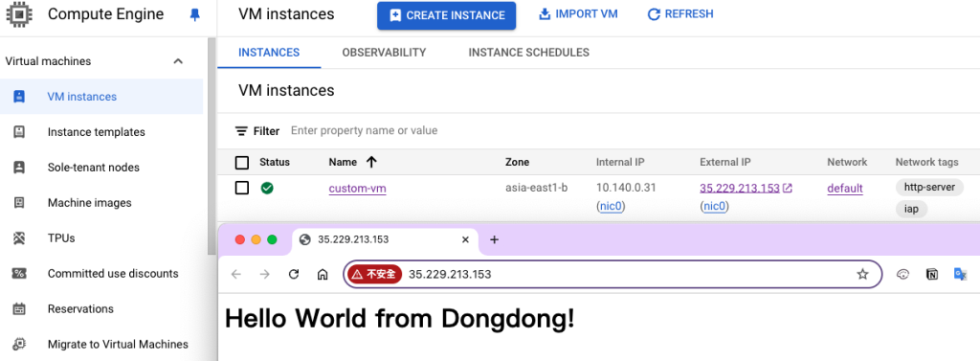Click the sidebar vertical scrollbar
The height and width of the screenshot is (361, 980).
click(212, 146)
